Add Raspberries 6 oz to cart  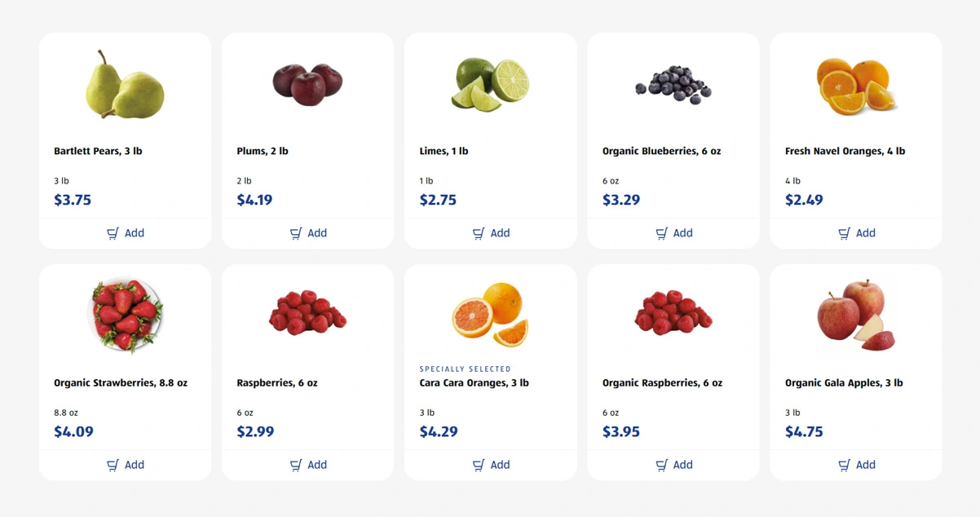pyautogui.click(x=308, y=465)
